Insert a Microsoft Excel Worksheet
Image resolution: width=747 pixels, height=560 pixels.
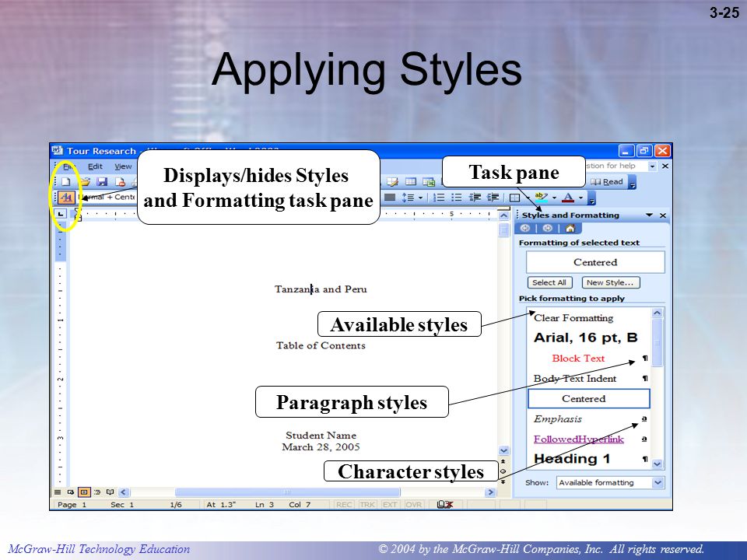[428, 182]
